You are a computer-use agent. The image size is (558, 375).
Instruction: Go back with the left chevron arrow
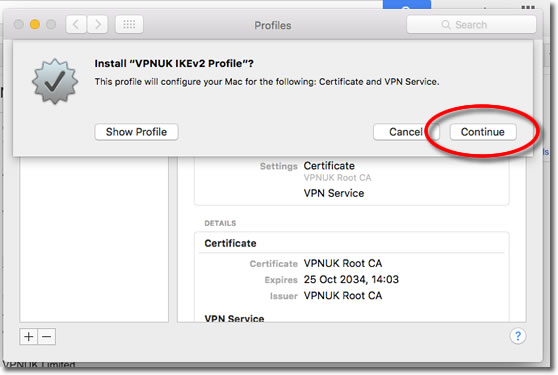[76, 25]
